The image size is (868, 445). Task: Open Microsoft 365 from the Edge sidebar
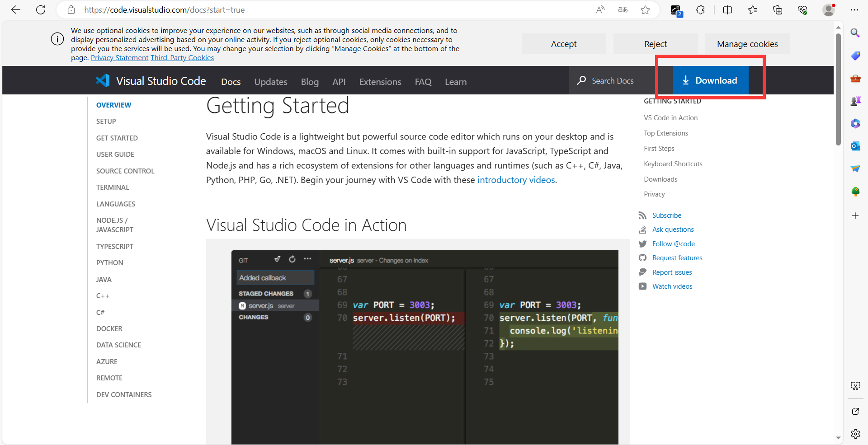(x=855, y=123)
